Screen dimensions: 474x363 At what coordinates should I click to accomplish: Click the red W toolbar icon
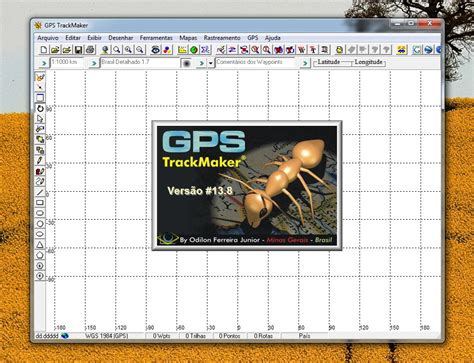coord(301,50)
